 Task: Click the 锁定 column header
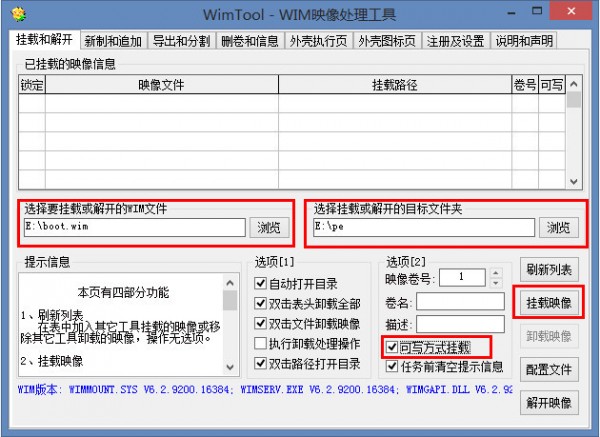32,85
